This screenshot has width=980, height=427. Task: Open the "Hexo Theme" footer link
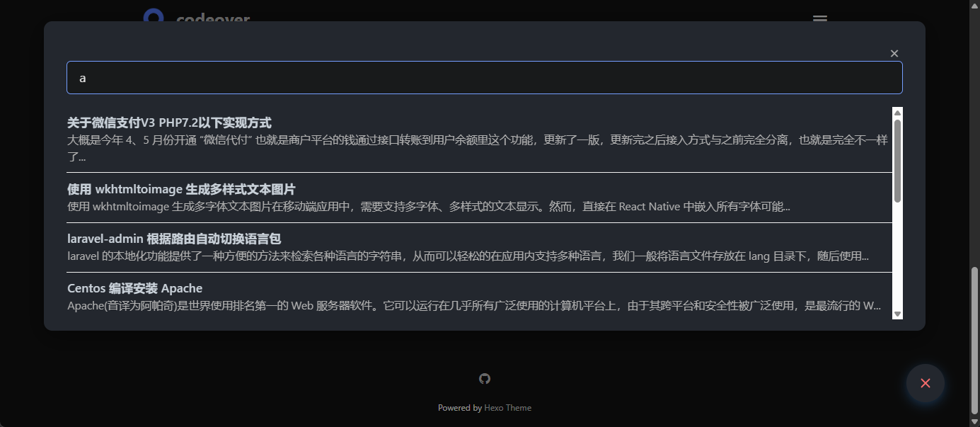tap(507, 408)
